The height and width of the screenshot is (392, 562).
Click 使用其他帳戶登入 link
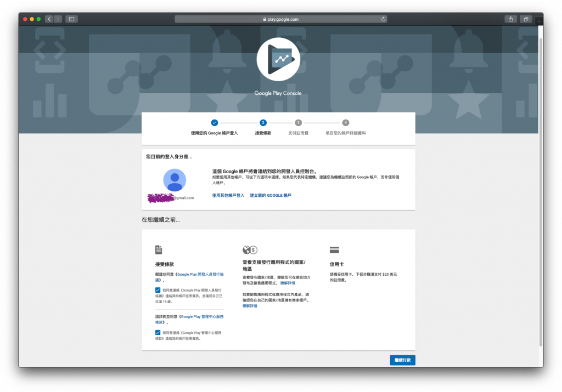pos(228,196)
